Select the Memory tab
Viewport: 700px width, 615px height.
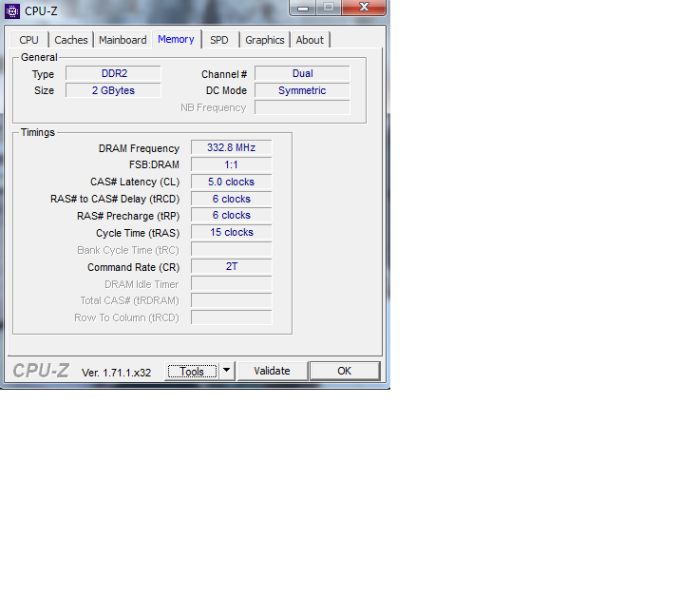pyautogui.click(x=177, y=39)
